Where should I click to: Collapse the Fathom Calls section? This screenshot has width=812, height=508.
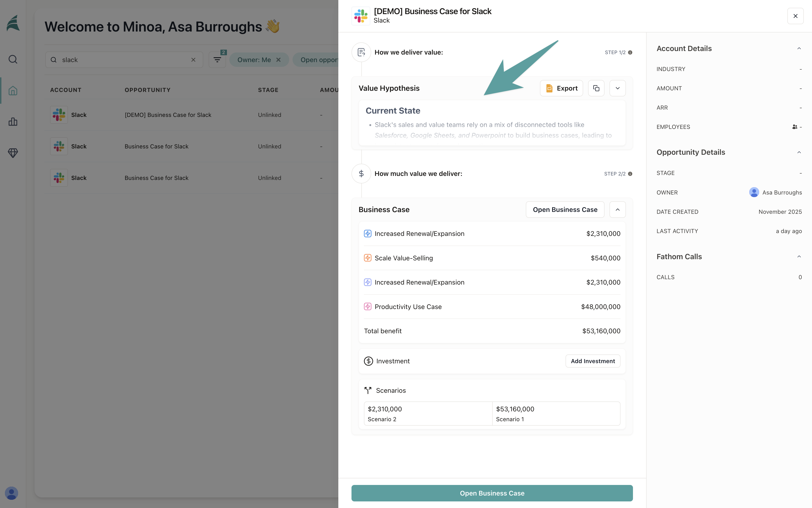[x=799, y=257]
